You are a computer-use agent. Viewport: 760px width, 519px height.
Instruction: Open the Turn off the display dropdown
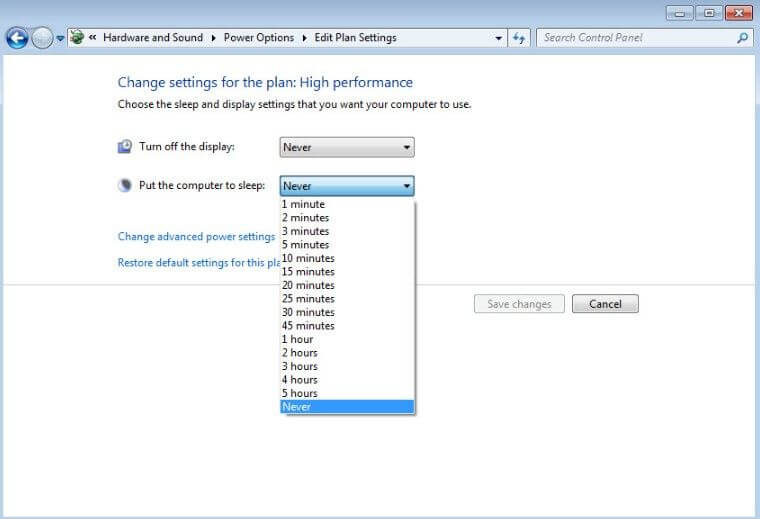pyautogui.click(x=346, y=147)
